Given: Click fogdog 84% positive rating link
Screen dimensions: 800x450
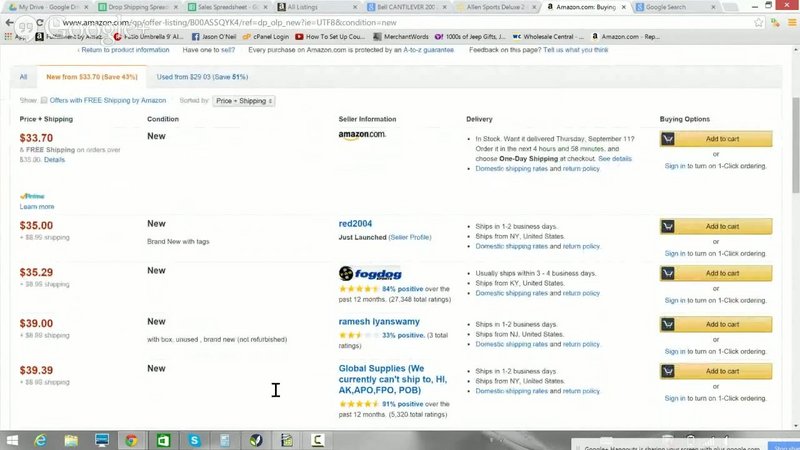Looking at the screenshot, I should tap(403, 289).
